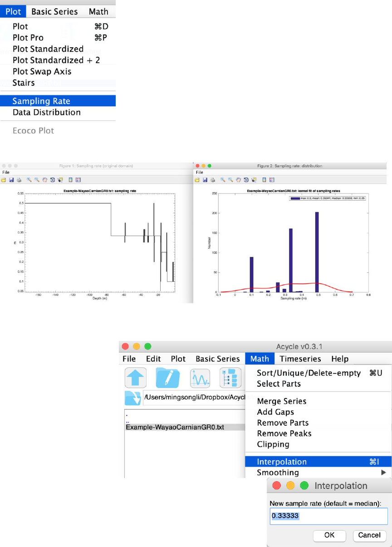Click Cancel in the Interpolation dialog

pos(369,535)
